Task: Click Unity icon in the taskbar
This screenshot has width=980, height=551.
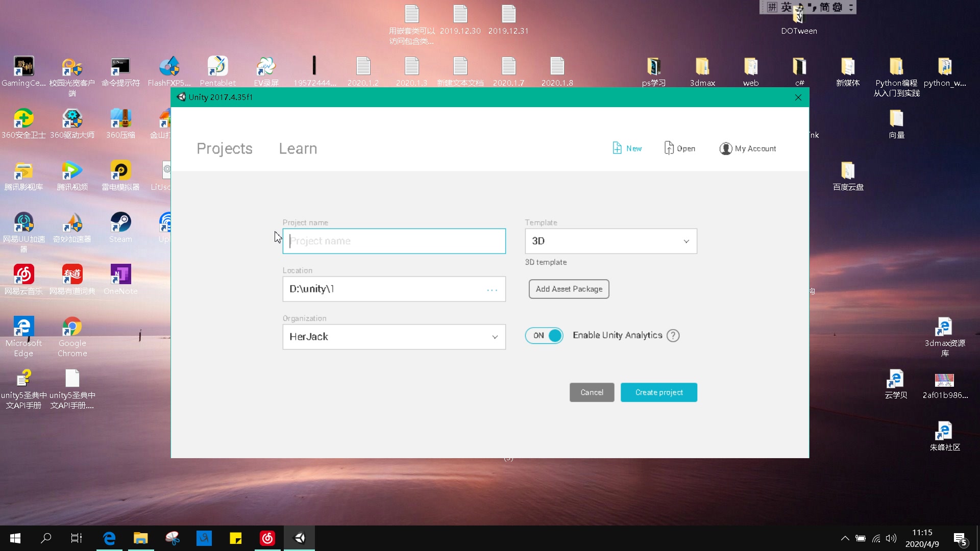Action: click(300, 538)
